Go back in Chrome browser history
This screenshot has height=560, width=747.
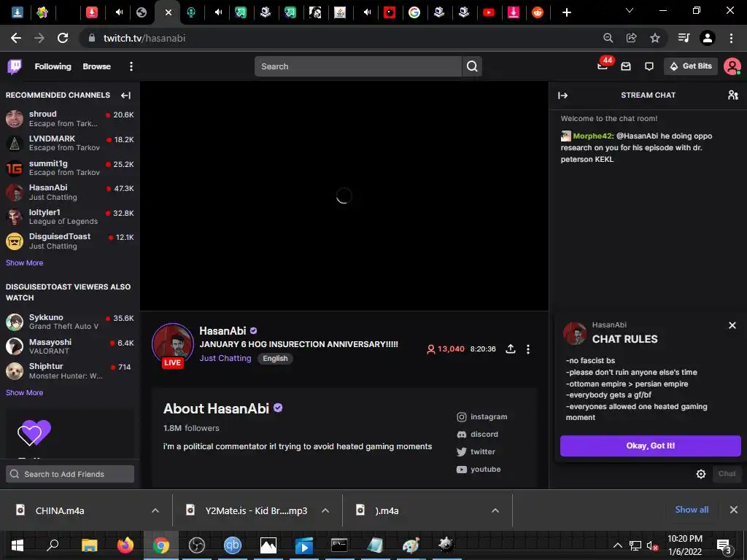pyautogui.click(x=16, y=38)
